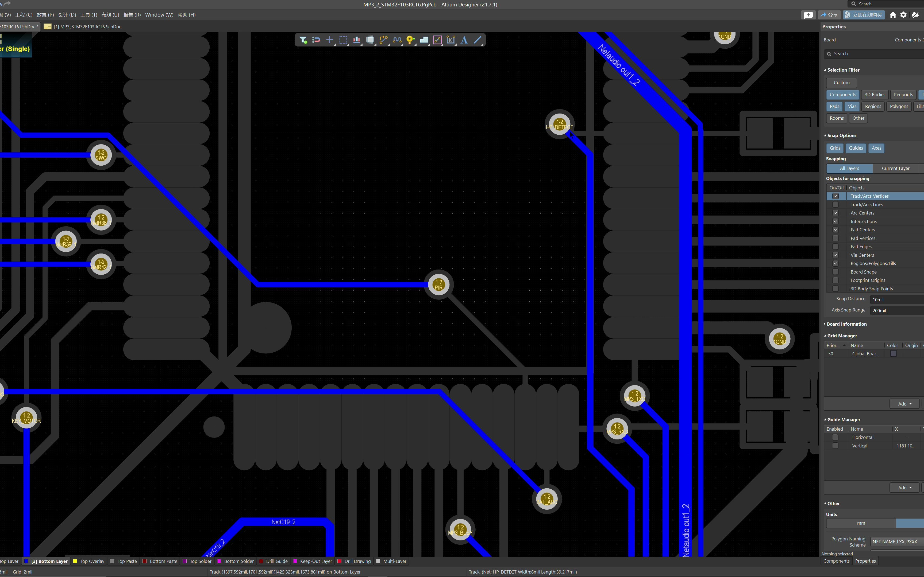This screenshot has height=577, width=924.
Task: Click the place polygon pour icon
Action: [x=424, y=40]
